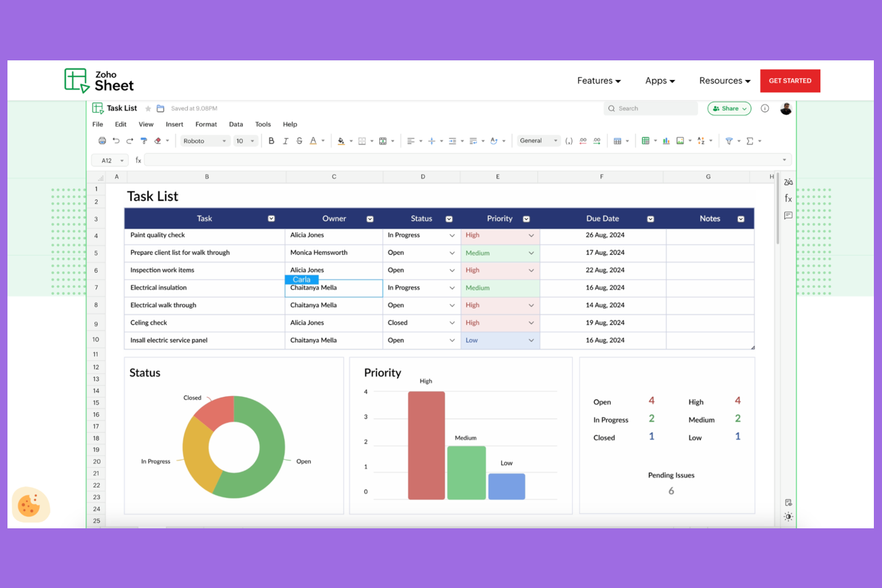This screenshot has width=882, height=588.
Task: Click the AutoSum sigma icon
Action: click(x=750, y=141)
